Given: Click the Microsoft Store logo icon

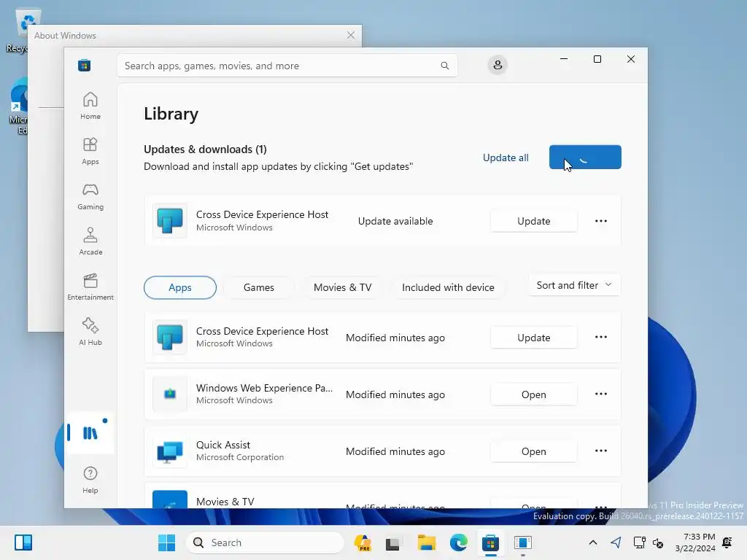Looking at the screenshot, I should 85,65.
